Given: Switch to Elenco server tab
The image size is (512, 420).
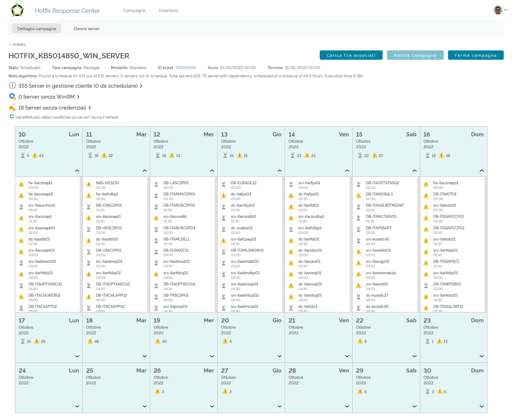Looking at the screenshot, I should pos(86,29).
